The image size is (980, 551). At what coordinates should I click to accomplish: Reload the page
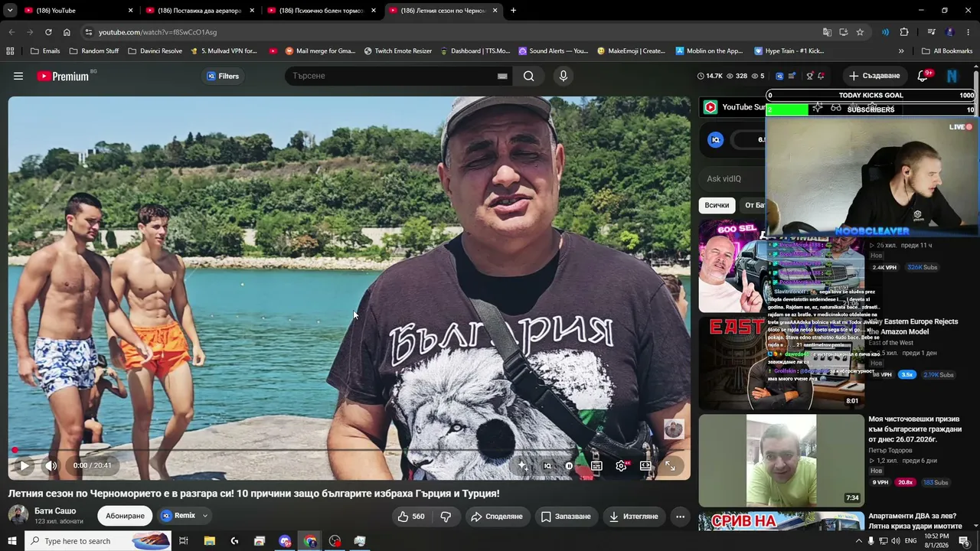[48, 32]
